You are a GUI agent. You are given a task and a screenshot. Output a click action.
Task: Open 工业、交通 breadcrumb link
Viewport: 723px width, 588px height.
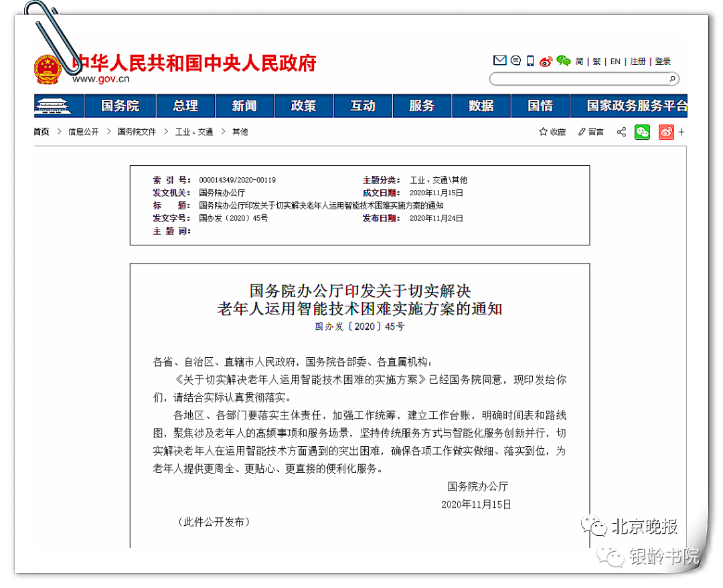194,132
